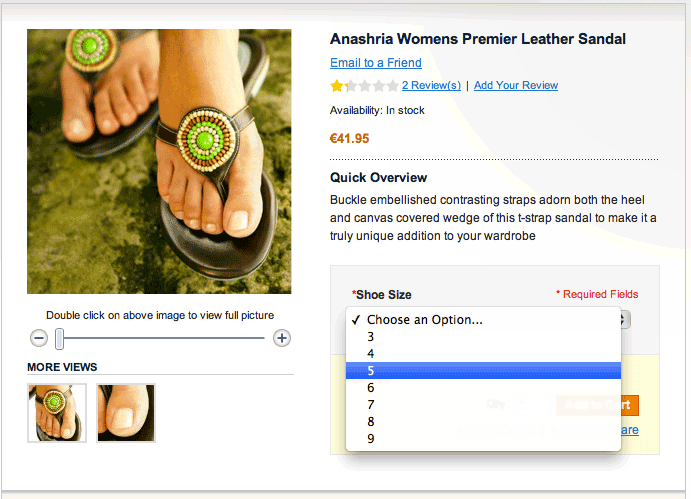The width and height of the screenshot is (691, 499).
Task: Click the zoom out minus icon
Action: pyautogui.click(x=39, y=338)
